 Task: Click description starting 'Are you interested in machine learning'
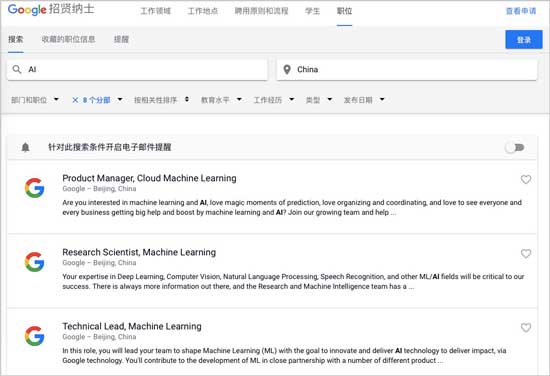click(x=292, y=207)
